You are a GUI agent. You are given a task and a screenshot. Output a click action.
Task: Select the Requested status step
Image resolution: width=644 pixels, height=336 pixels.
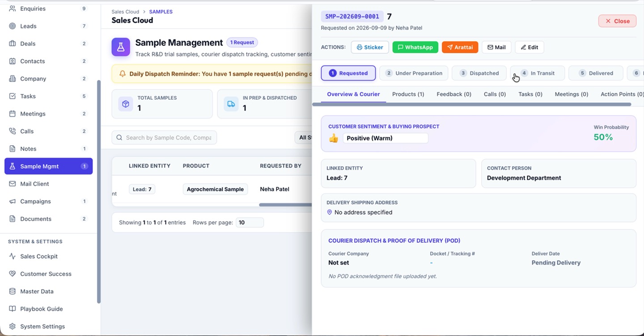tap(348, 73)
